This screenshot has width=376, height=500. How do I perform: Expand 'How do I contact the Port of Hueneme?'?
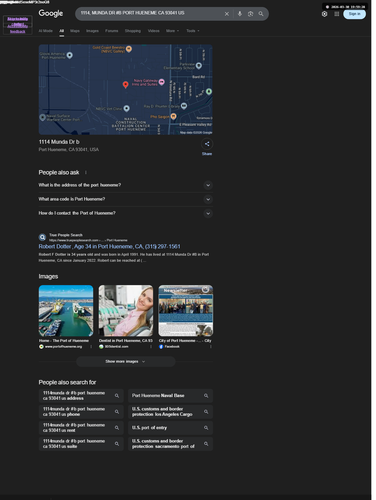(x=126, y=213)
